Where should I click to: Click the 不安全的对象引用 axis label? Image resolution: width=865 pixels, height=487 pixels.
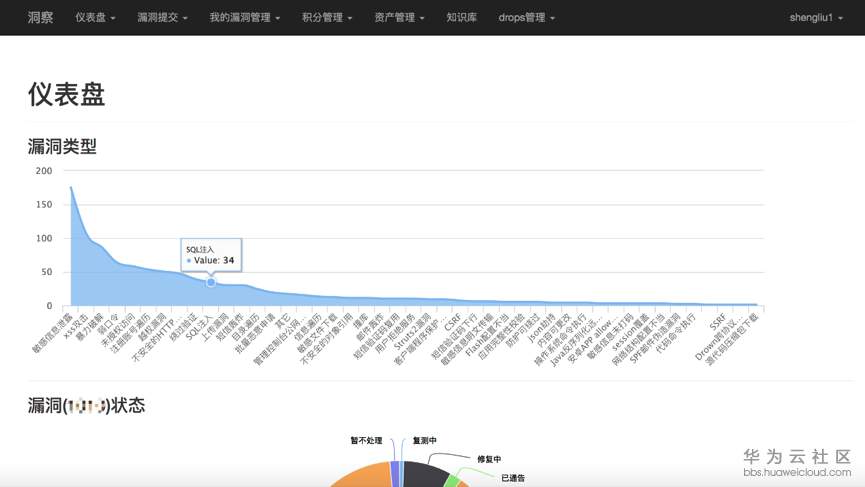point(326,339)
